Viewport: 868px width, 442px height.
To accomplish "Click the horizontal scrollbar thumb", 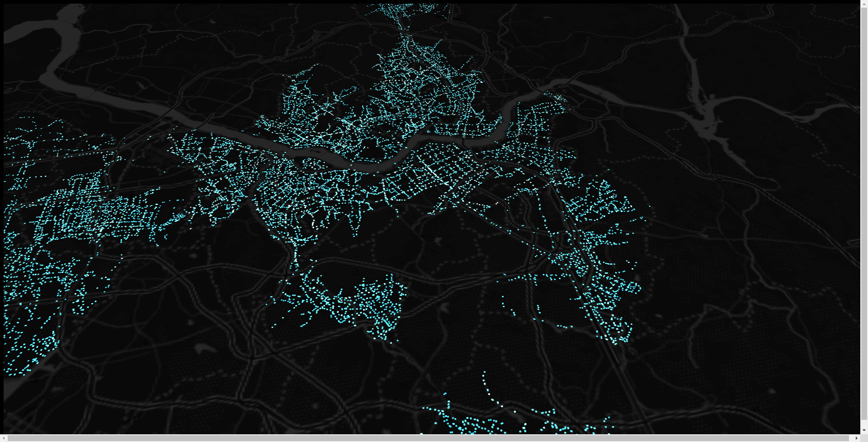I will pos(429,438).
